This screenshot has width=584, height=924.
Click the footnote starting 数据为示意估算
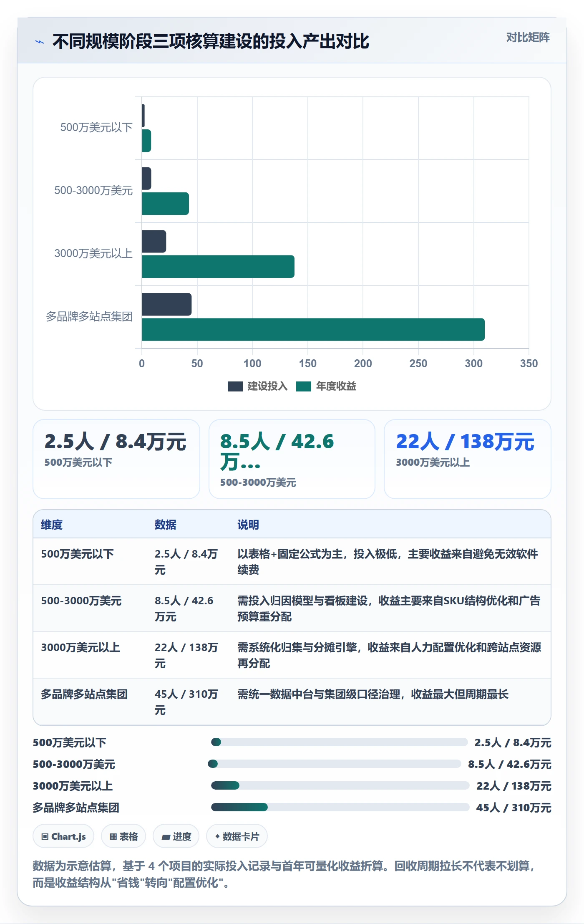[284, 874]
